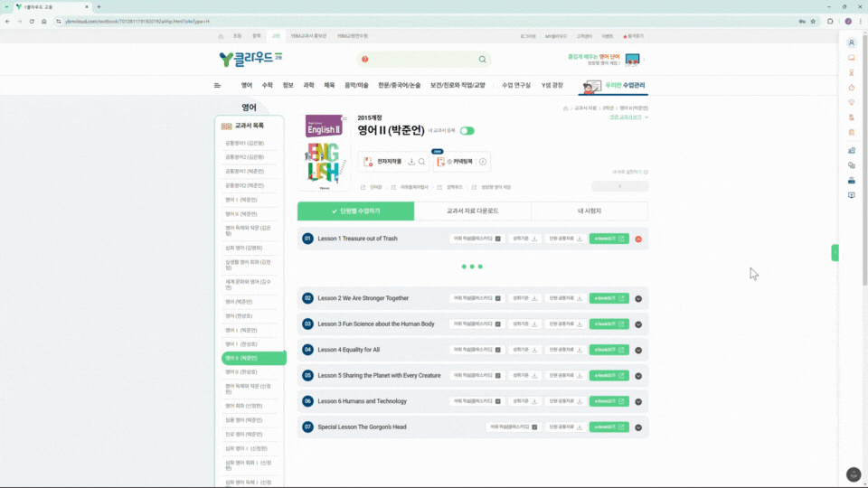
Task: Open the Y샘 광장 menu
Action: pos(552,85)
